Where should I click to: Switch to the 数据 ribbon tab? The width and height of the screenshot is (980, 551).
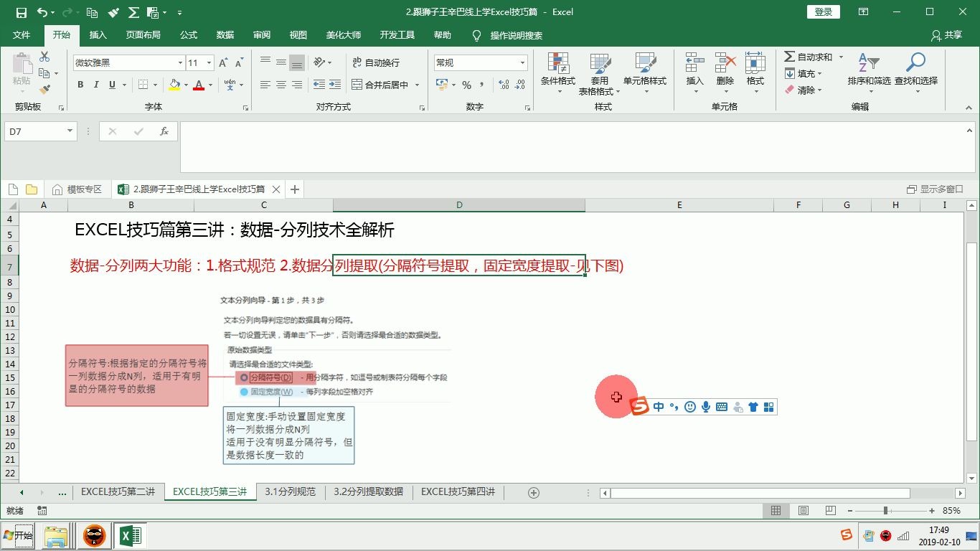click(x=225, y=34)
